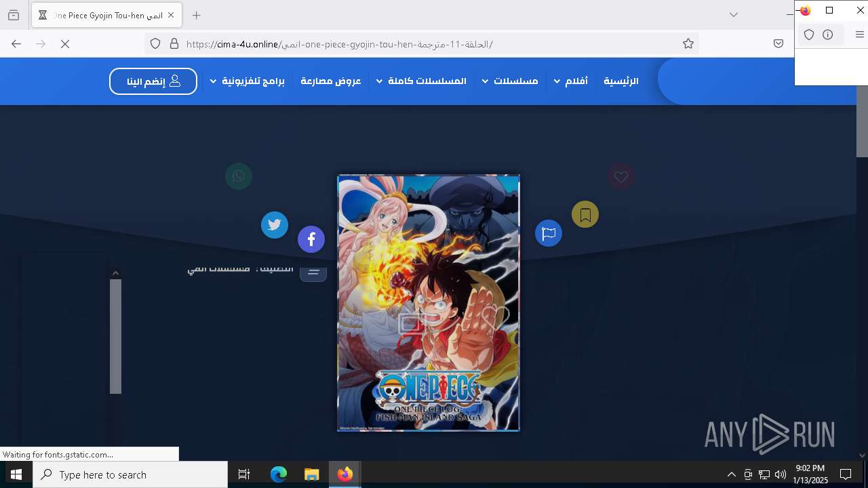
Task: Go back to the previous page
Action: [16, 44]
